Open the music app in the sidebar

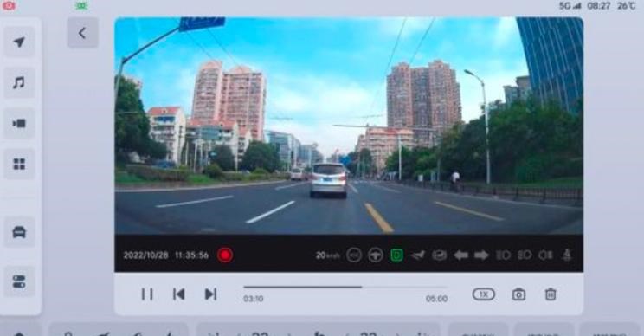tap(19, 83)
